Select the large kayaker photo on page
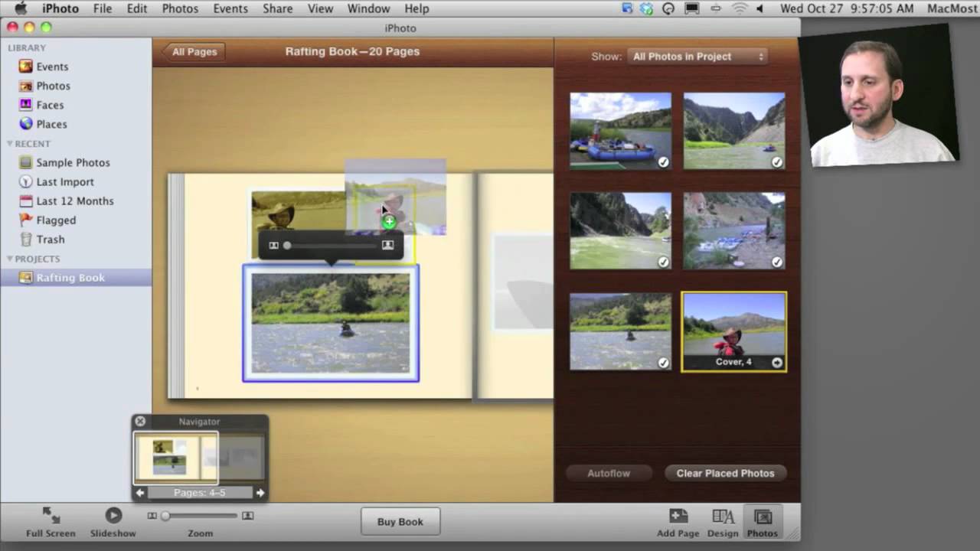The width and height of the screenshot is (980, 551). click(331, 324)
